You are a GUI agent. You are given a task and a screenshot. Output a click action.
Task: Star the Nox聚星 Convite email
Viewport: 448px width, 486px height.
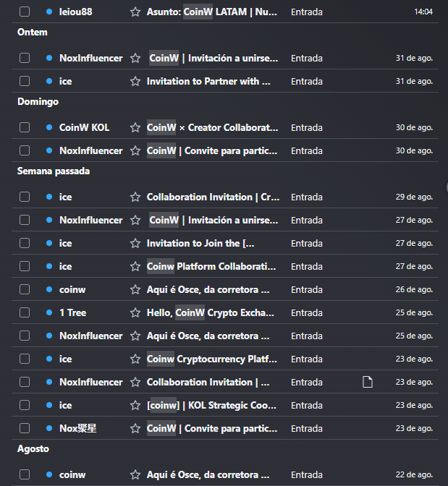135,428
